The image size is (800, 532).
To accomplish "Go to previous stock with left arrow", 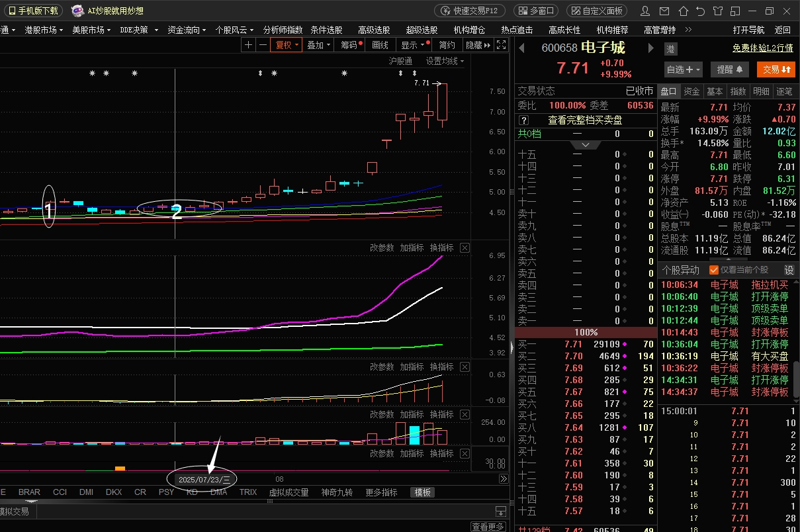I will (x=521, y=48).
